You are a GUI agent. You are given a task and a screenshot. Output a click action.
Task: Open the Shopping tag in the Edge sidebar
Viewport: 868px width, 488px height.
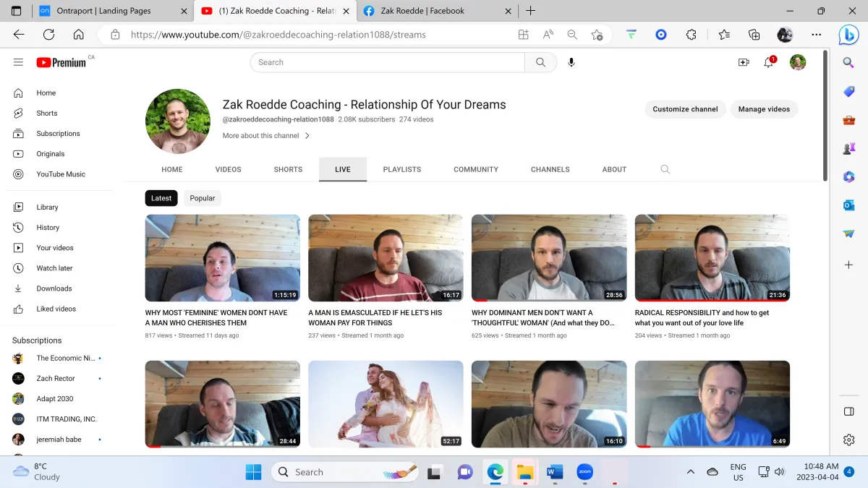click(849, 91)
